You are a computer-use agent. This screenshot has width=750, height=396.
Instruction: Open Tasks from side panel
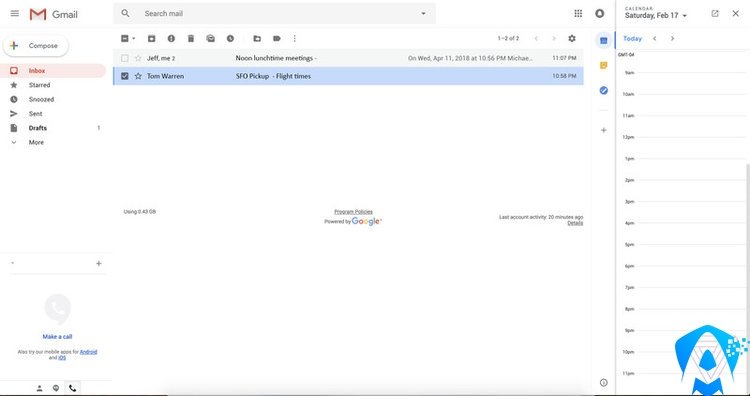tap(604, 90)
